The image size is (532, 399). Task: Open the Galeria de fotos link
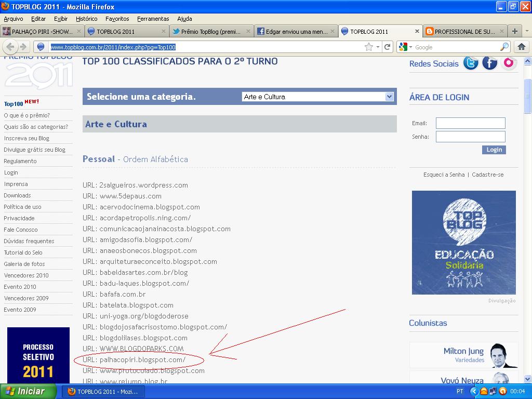(24, 263)
